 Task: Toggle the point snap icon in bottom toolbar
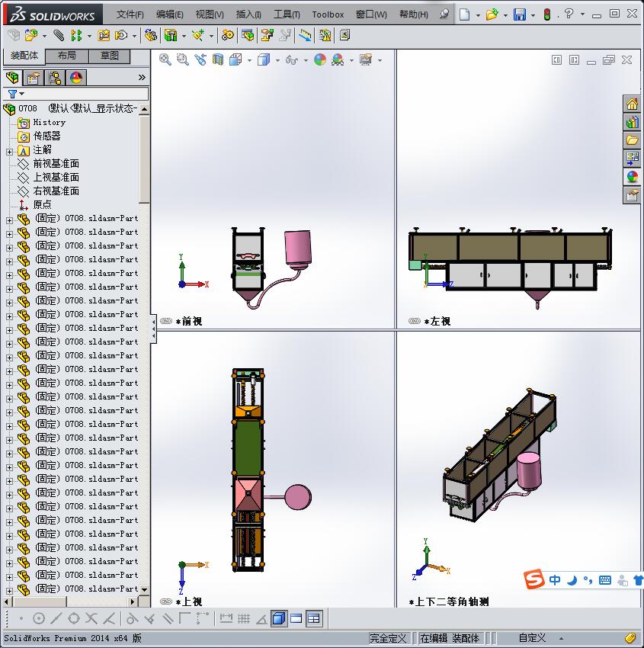click(x=21, y=619)
